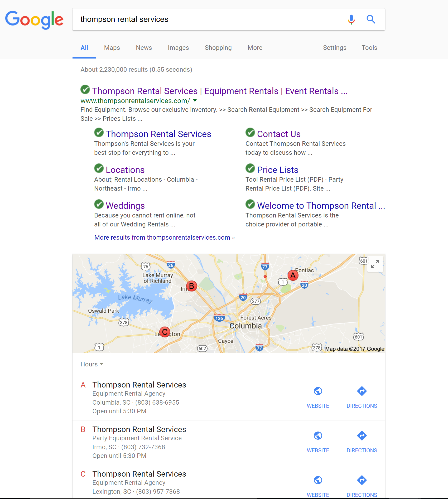Open listing A Thompson Rental Services Columbia
The height and width of the screenshot is (499, 448).
tap(139, 385)
